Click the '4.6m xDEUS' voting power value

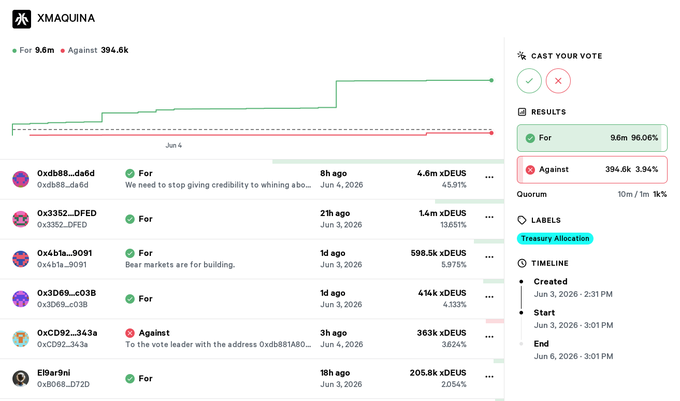point(441,173)
